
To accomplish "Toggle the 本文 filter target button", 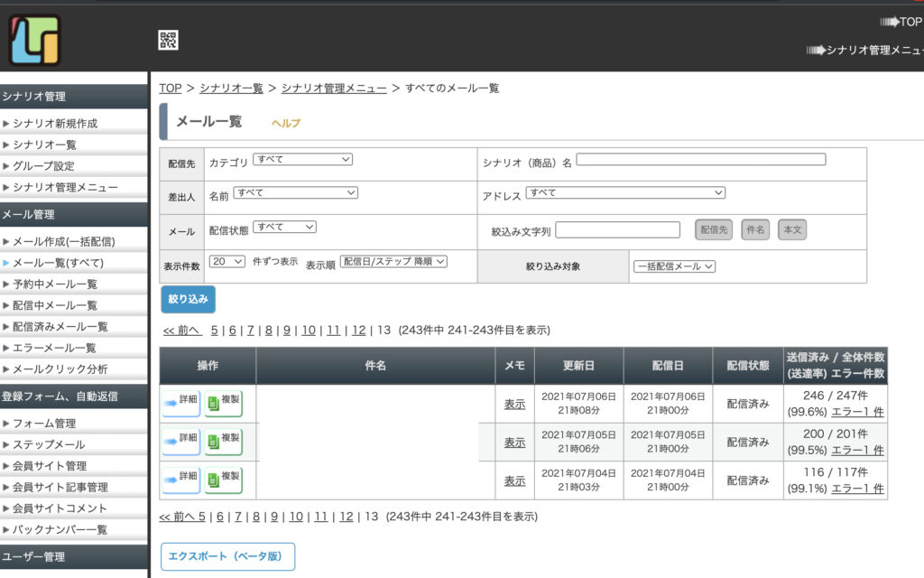I will (791, 230).
